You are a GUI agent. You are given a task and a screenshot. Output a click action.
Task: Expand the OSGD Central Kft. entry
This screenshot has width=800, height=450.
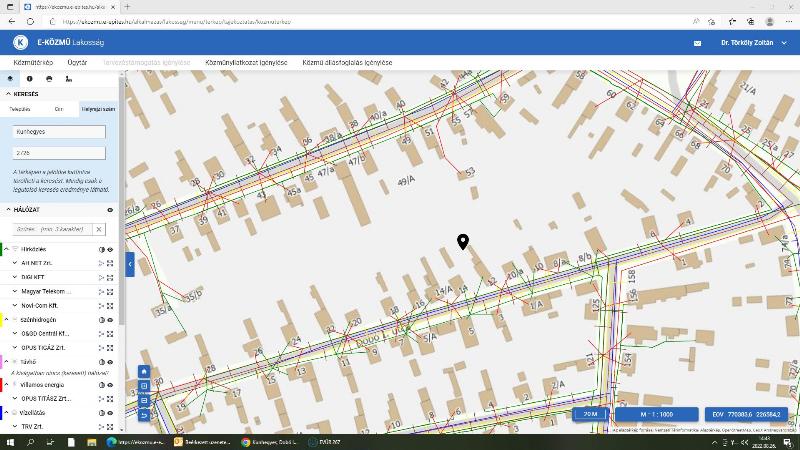click(x=15, y=334)
